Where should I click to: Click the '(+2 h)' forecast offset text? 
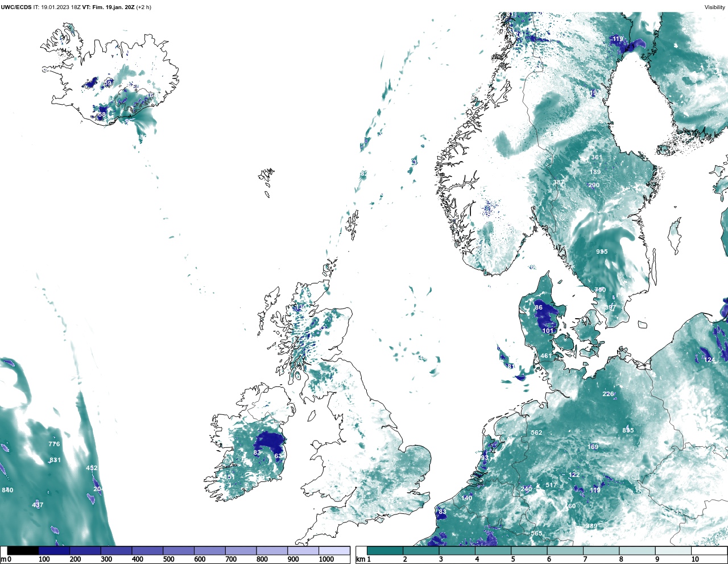143,7
